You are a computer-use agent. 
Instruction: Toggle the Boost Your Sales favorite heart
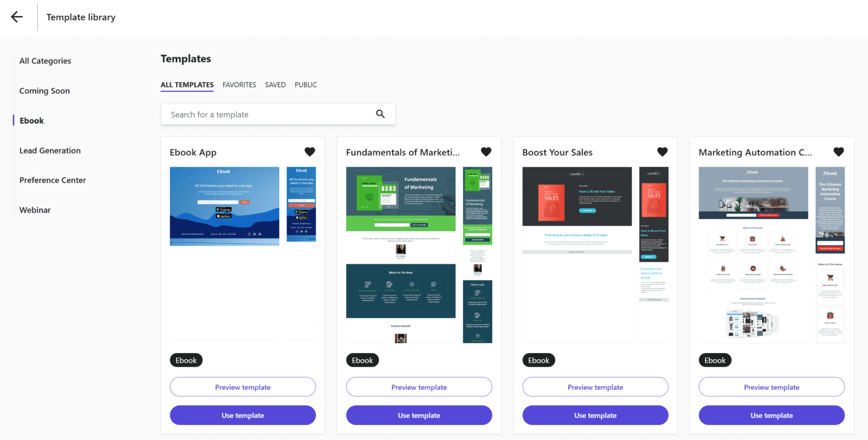tap(662, 151)
